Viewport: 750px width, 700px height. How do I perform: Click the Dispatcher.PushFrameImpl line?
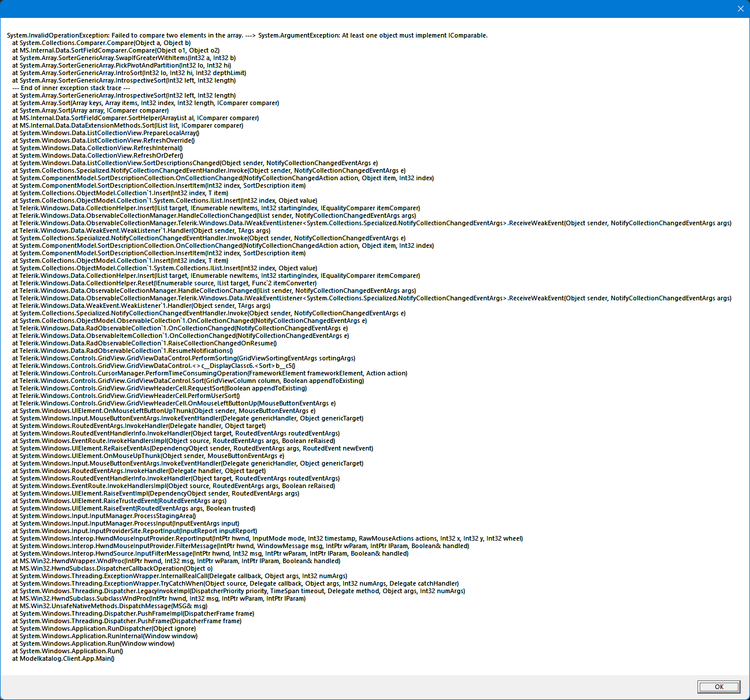(x=133, y=613)
